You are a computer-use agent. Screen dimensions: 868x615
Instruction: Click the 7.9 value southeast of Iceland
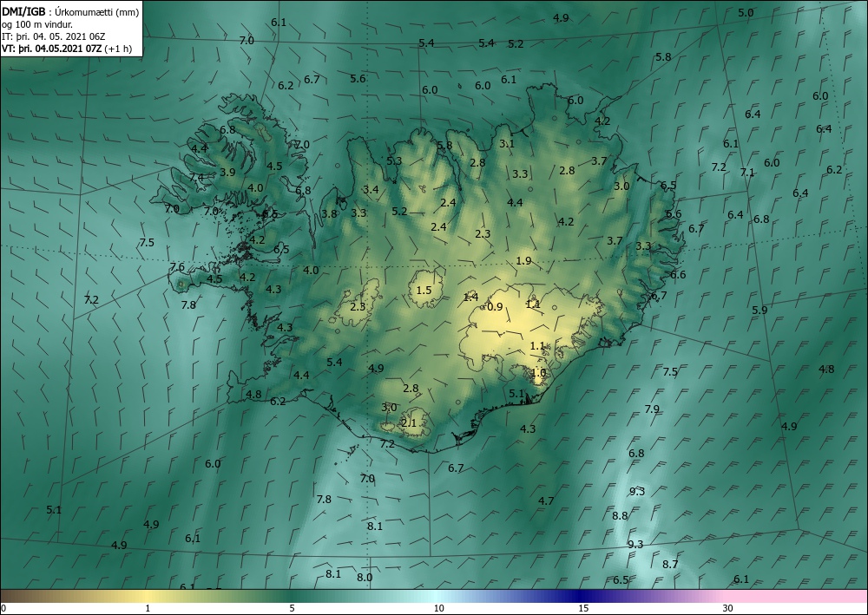pos(652,409)
